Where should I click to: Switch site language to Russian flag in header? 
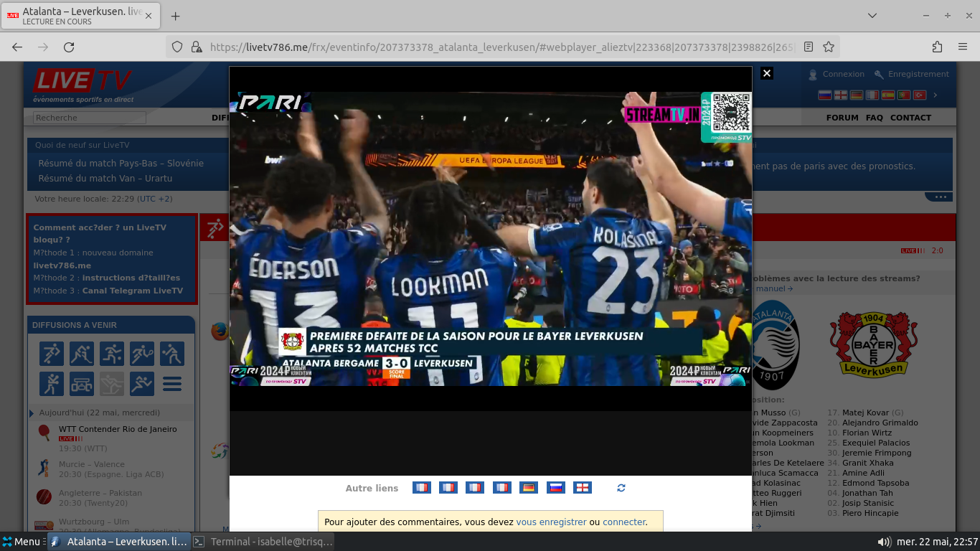point(825,95)
